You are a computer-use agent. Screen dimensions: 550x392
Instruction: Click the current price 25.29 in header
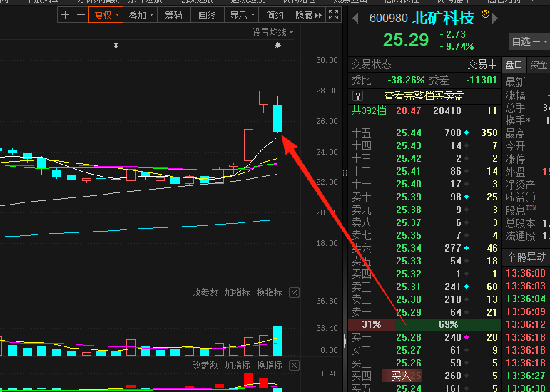click(x=406, y=40)
